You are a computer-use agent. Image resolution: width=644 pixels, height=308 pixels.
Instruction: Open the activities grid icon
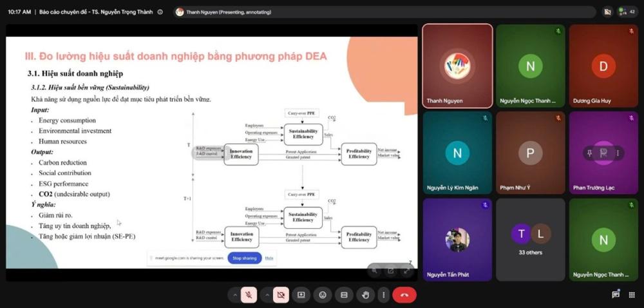(632, 294)
